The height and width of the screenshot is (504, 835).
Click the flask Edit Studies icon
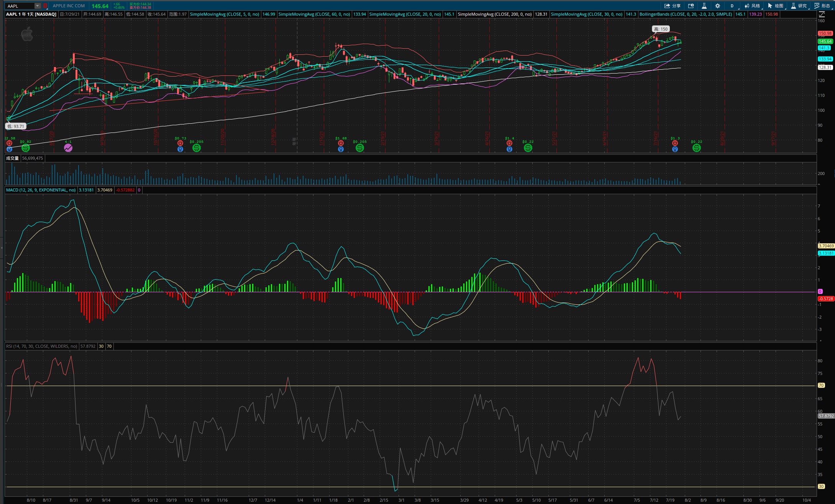click(x=704, y=6)
